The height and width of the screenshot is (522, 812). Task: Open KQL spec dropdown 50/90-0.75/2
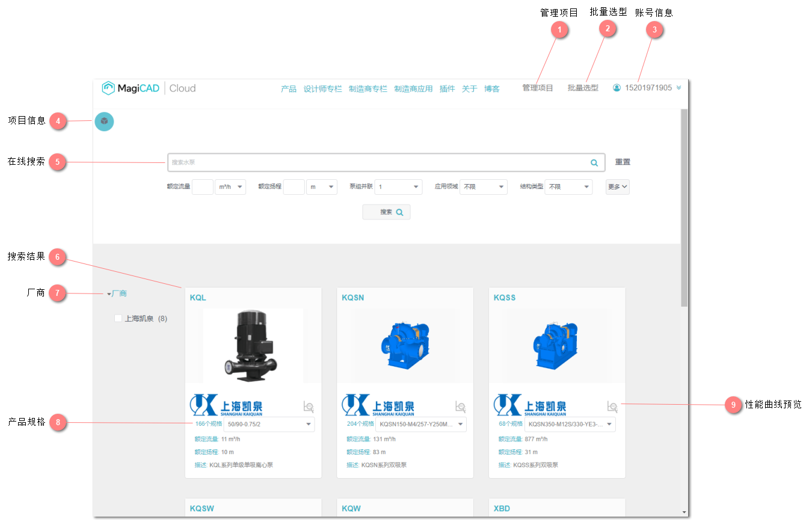click(x=269, y=424)
